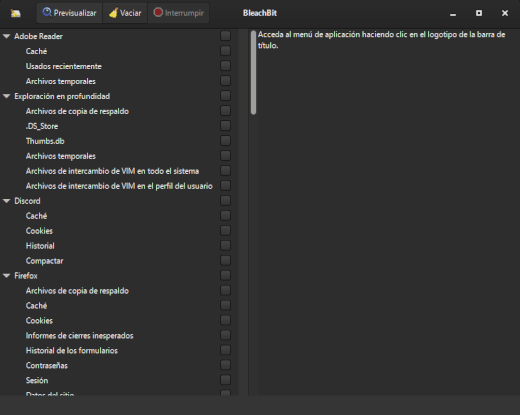Check the Discord group checkbox
520x415 pixels.
(225, 200)
